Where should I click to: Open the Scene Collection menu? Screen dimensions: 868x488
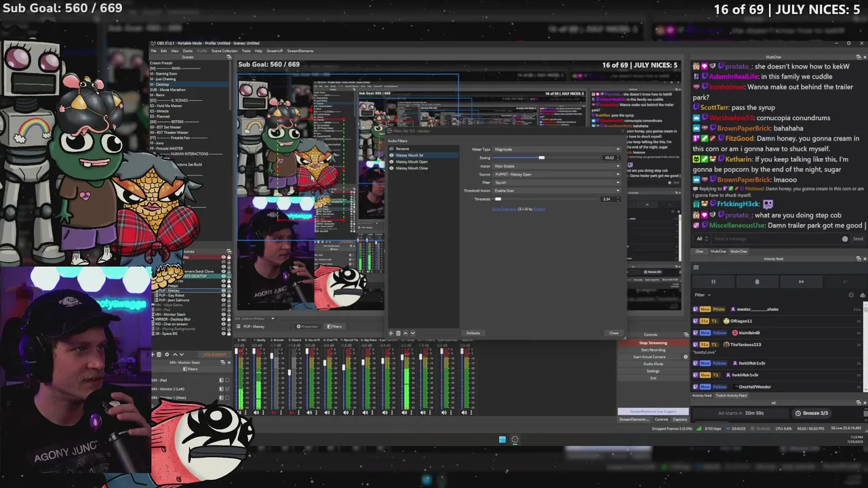(224, 51)
